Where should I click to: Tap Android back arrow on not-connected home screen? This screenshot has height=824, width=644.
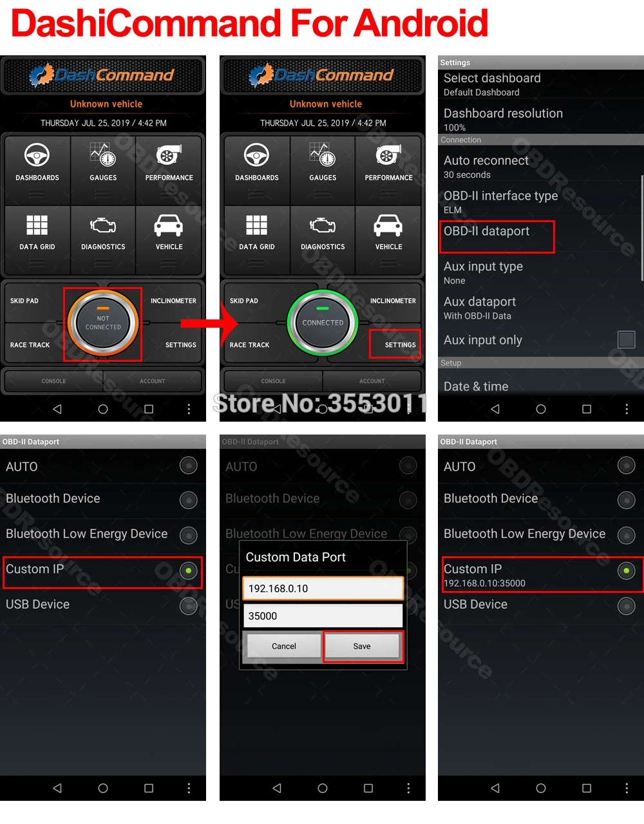pos(57,409)
